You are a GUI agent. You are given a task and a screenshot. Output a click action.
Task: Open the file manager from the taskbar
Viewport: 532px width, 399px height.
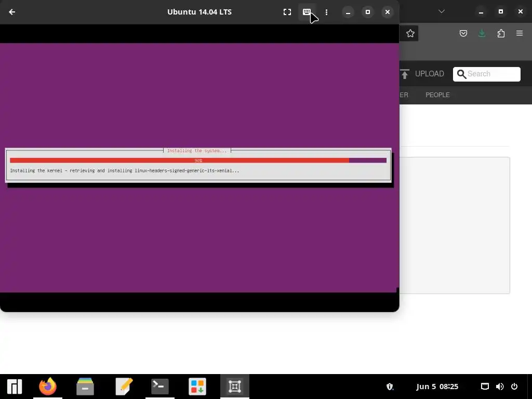coord(85,387)
